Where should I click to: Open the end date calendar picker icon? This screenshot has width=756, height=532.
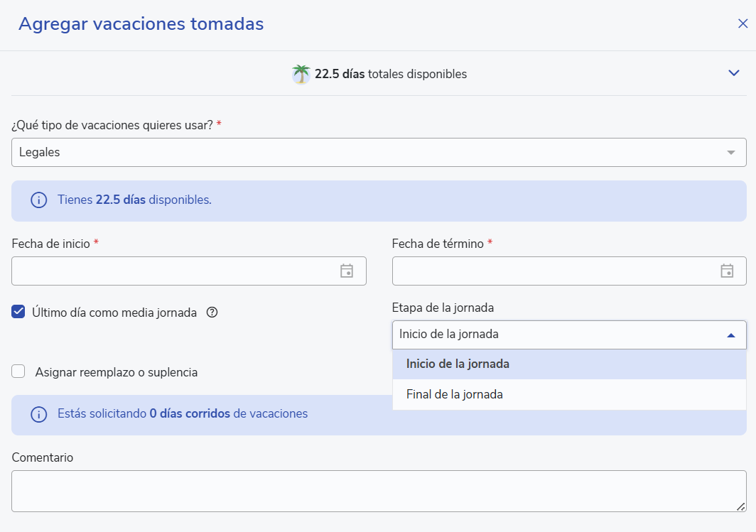click(727, 271)
